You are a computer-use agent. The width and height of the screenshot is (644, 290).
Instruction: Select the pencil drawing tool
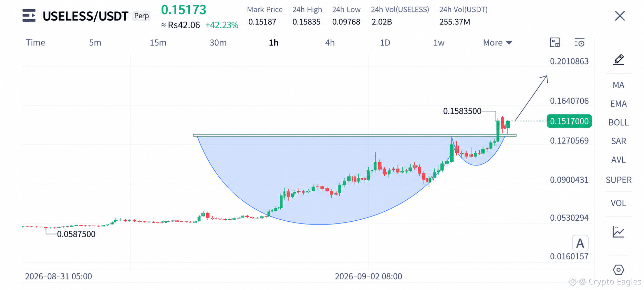(619, 60)
